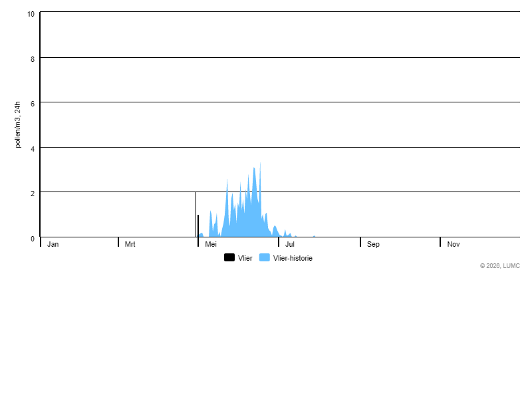Toggle the Vlier legend label
Screen dimensions: 532x399
point(245,258)
